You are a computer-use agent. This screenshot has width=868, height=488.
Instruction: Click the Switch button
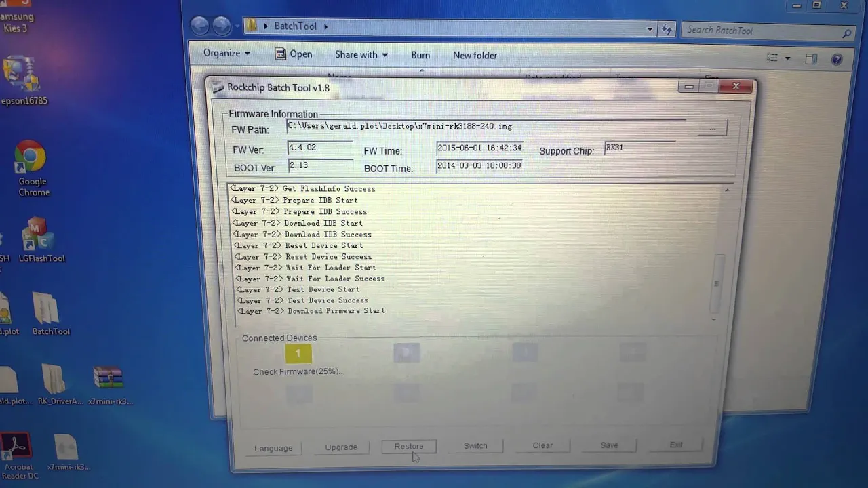click(475, 445)
